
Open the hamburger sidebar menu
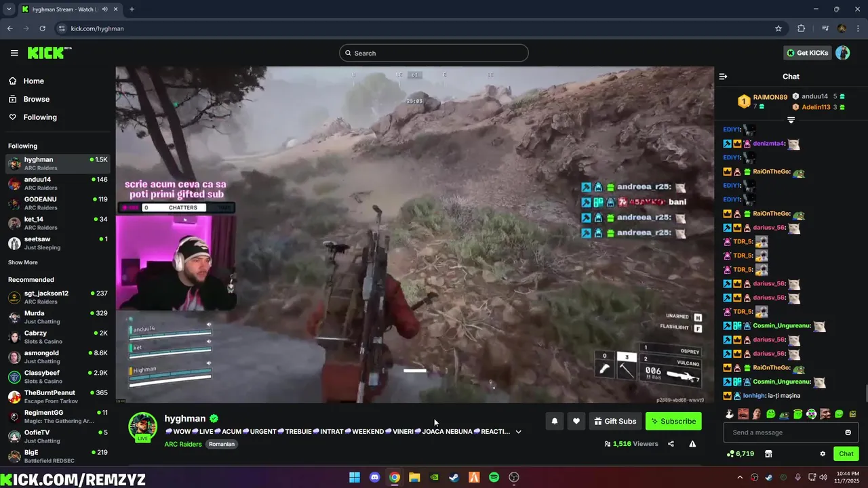[x=14, y=53]
